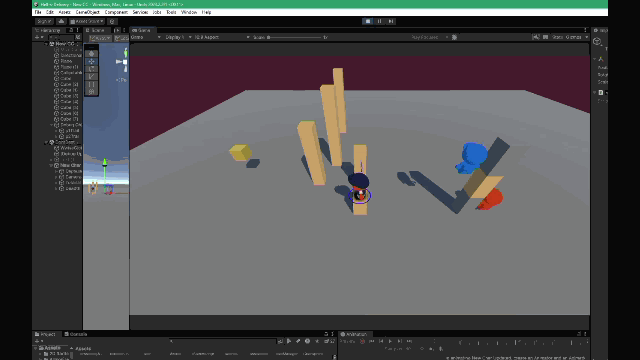Image resolution: width=640 pixels, height=360 pixels.
Task: Toggle the Gizmos button
Action: tap(573, 37)
